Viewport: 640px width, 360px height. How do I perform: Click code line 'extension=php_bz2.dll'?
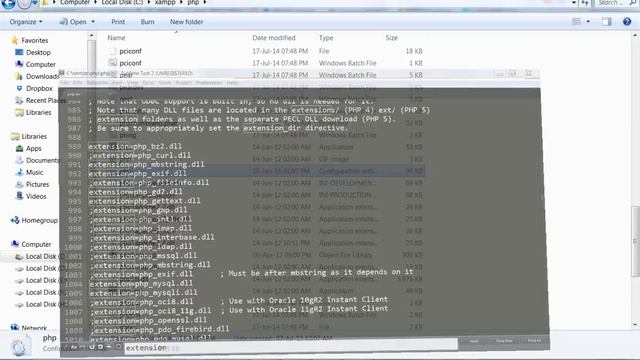(x=135, y=146)
